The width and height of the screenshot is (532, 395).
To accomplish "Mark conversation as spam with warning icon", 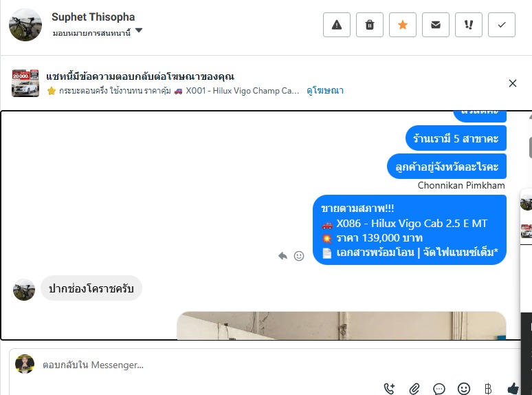I will [337, 25].
